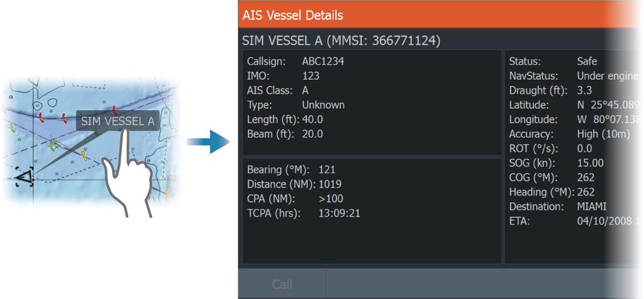
Task: Tap the paired green buoys left of center
Action: click(x=52, y=146)
